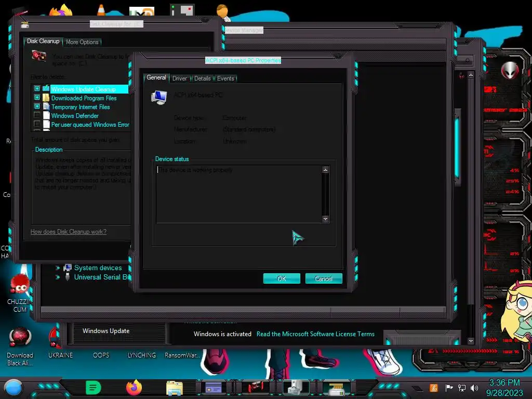Screen dimensions: 532x399
Task: Open the Download Black Ali... desktop icon
Action: click(20, 347)
